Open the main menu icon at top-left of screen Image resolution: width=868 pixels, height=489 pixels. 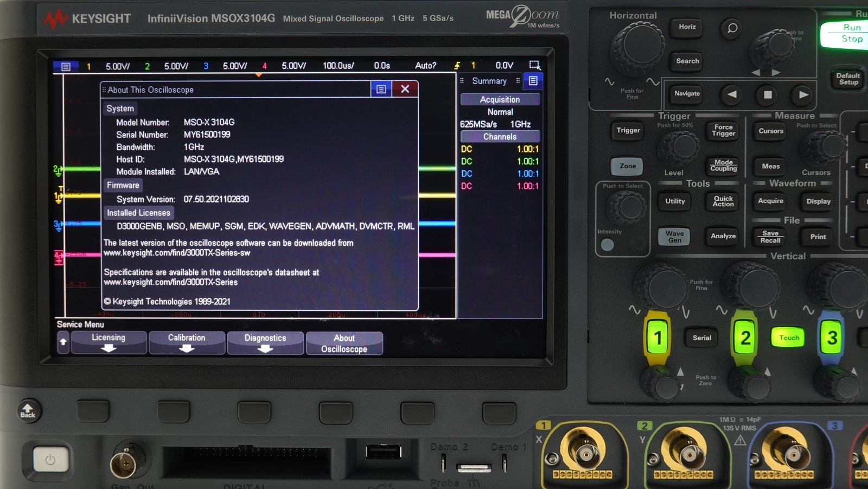point(66,66)
